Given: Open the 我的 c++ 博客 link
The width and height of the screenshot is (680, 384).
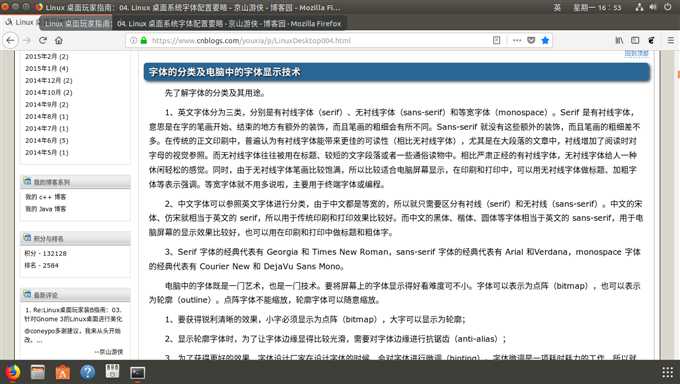Looking at the screenshot, I should (x=46, y=197).
